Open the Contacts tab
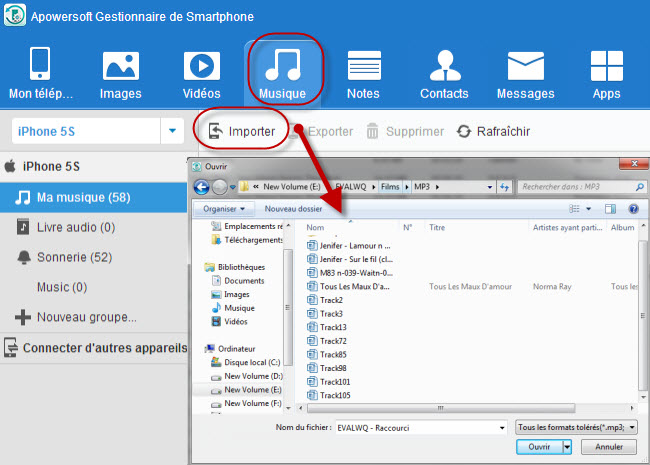The width and height of the screenshot is (650, 465). click(444, 75)
